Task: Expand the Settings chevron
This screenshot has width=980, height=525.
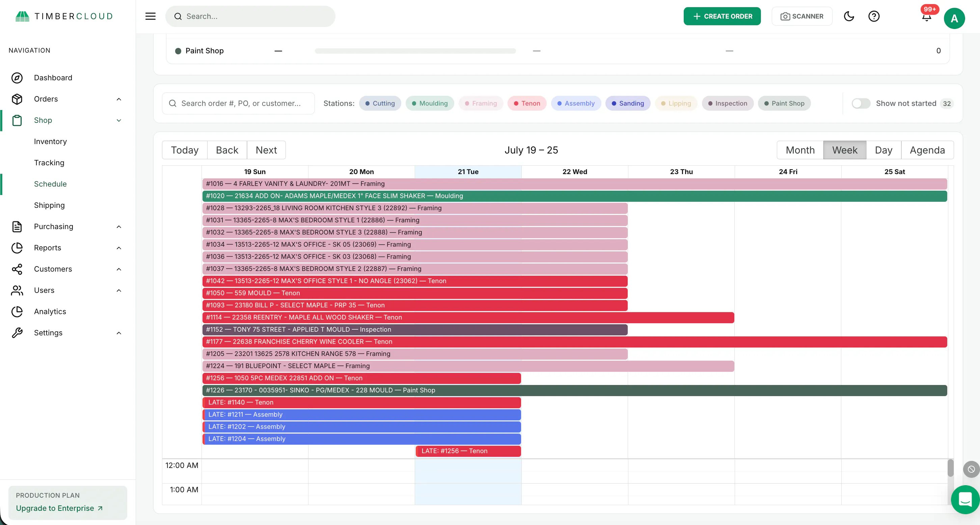Action: (x=119, y=333)
